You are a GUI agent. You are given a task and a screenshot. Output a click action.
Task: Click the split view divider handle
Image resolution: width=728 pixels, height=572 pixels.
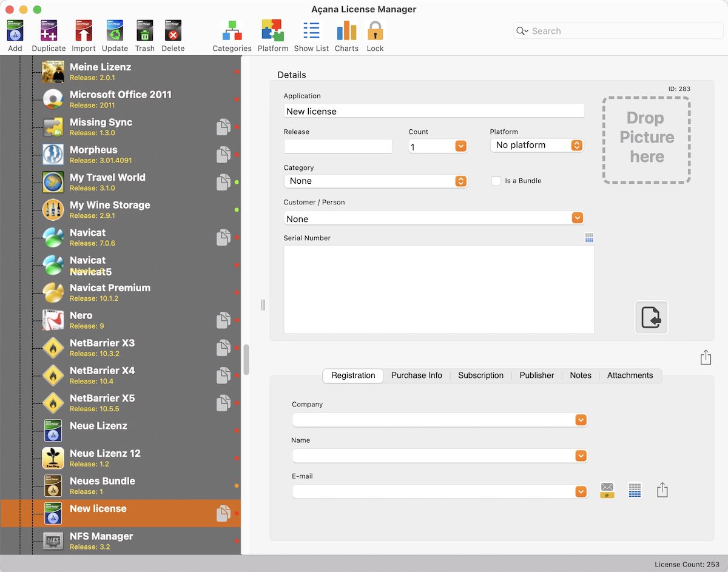263,305
